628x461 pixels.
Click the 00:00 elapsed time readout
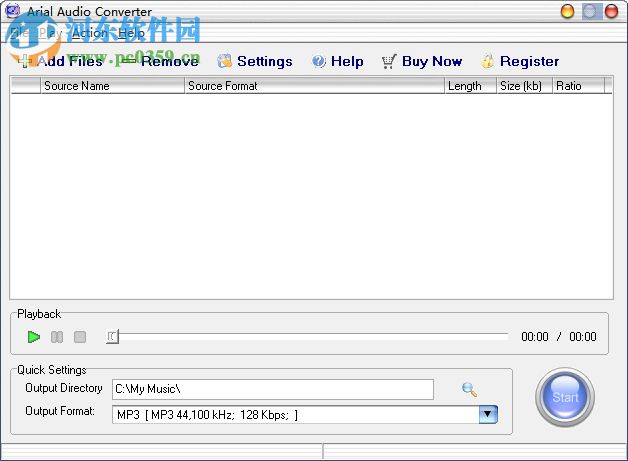[x=535, y=336]
